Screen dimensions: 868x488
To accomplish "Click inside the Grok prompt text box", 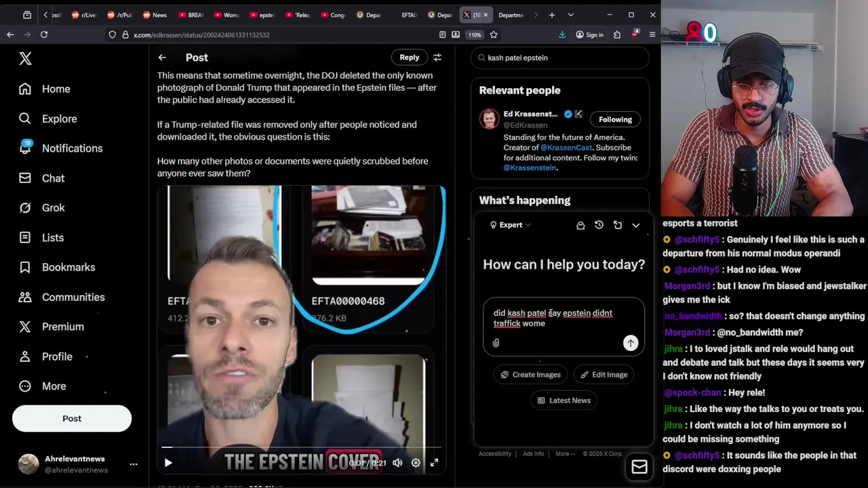I will click(x=564, y=319).
